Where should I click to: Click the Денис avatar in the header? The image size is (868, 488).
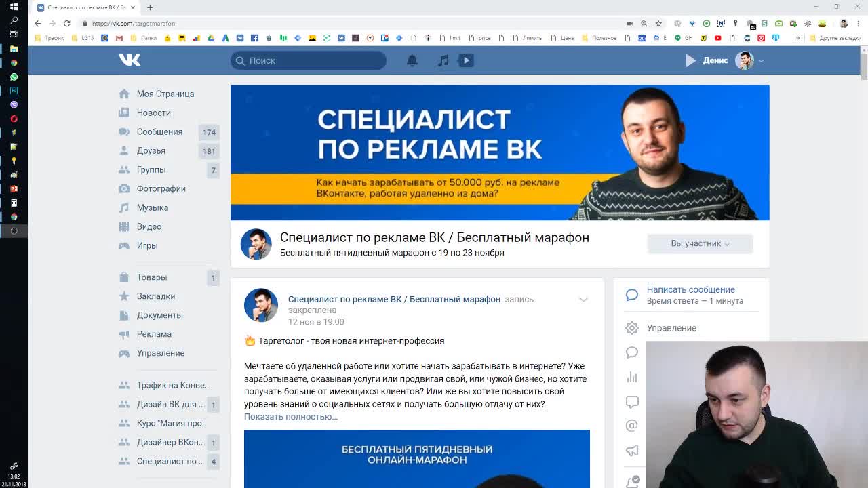click(745, 60)
